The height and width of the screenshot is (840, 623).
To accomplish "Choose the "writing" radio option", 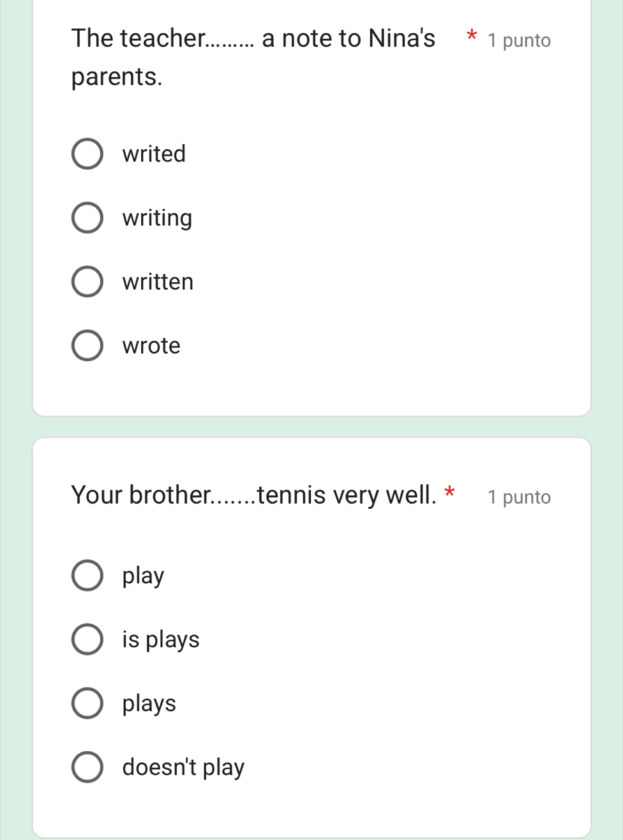I will [87, 218].
